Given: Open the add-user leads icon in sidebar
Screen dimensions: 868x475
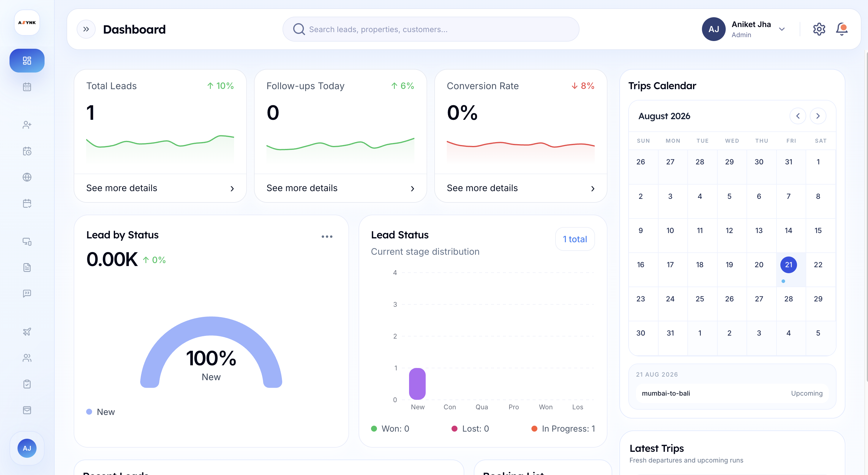Looking at the screenshot, I should tap(27, 125).
